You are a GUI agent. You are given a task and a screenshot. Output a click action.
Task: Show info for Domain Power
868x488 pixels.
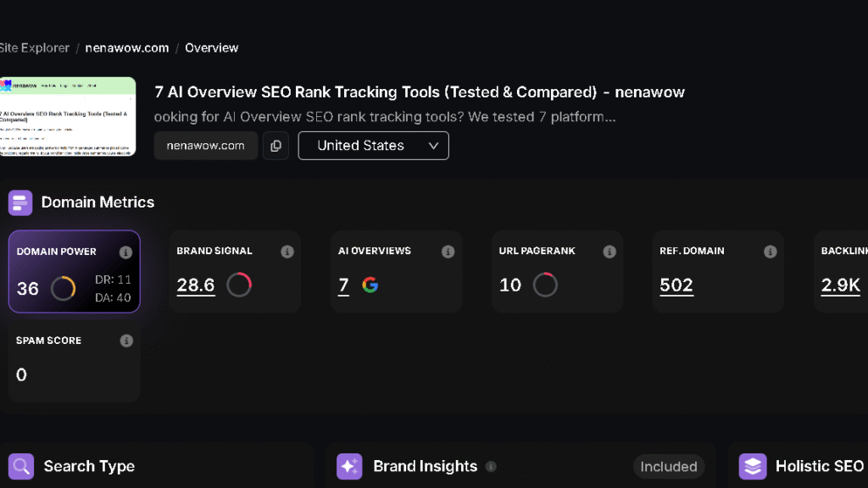click(125, 252)
